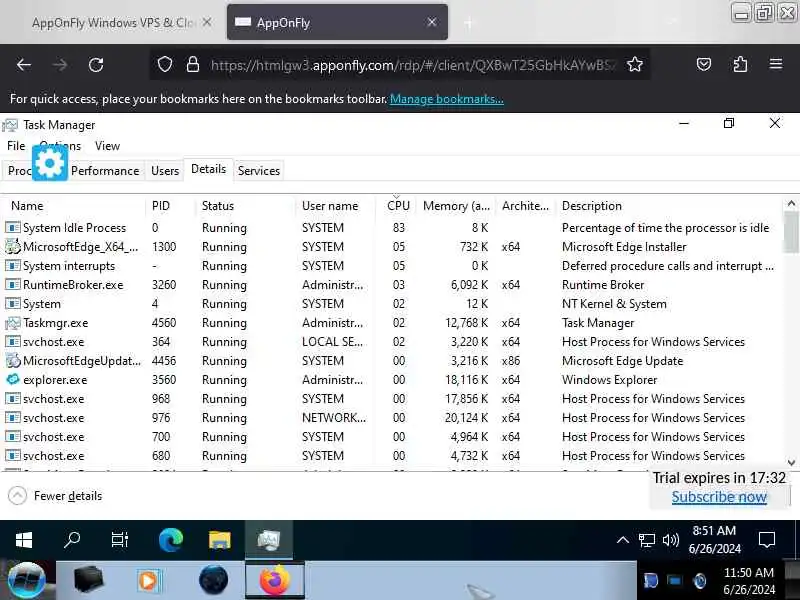The image size is (800, 600).
Task: Reload the page with refresh icon
Action: pos(96,65)
